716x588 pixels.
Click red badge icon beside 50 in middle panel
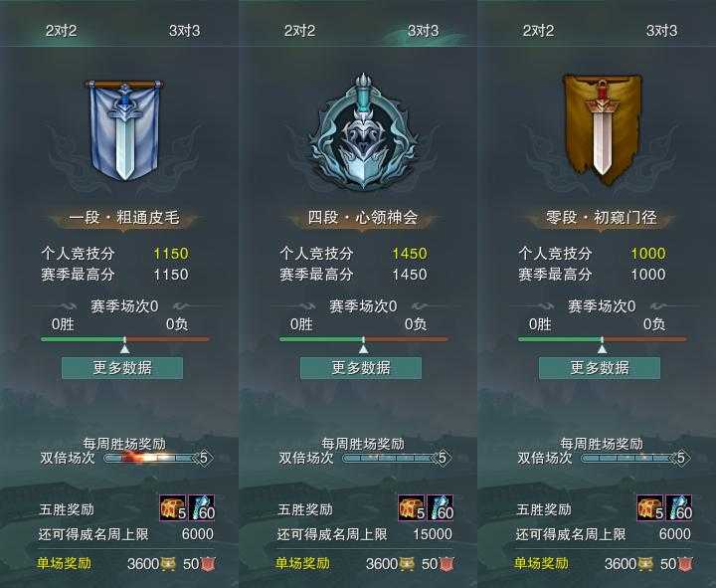[447, 564]
